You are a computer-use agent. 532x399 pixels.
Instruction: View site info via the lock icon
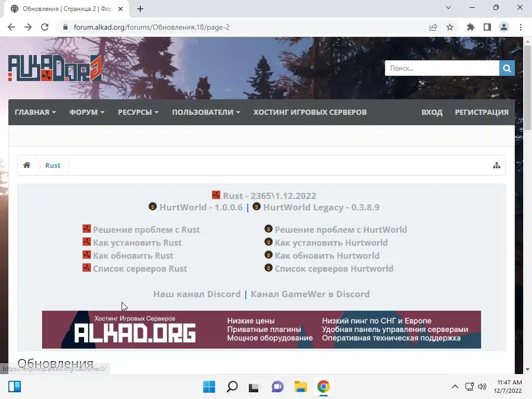pyautogui.click(x=65, y=27)
